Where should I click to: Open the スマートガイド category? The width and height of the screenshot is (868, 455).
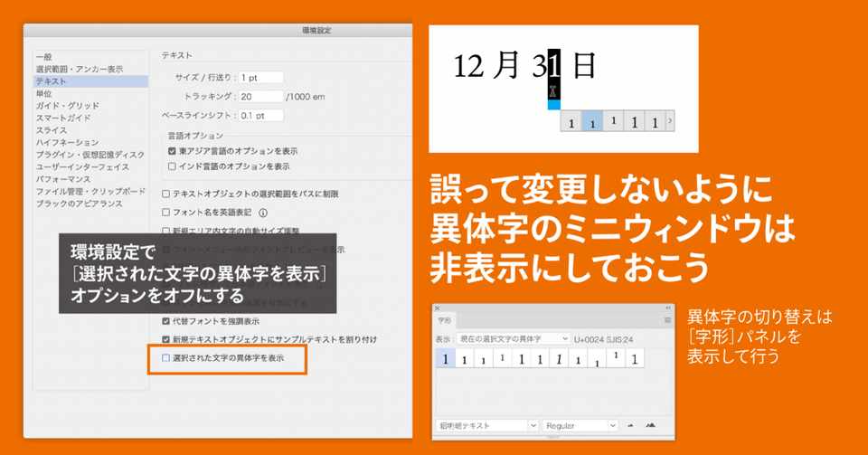(x=63, y=118)
